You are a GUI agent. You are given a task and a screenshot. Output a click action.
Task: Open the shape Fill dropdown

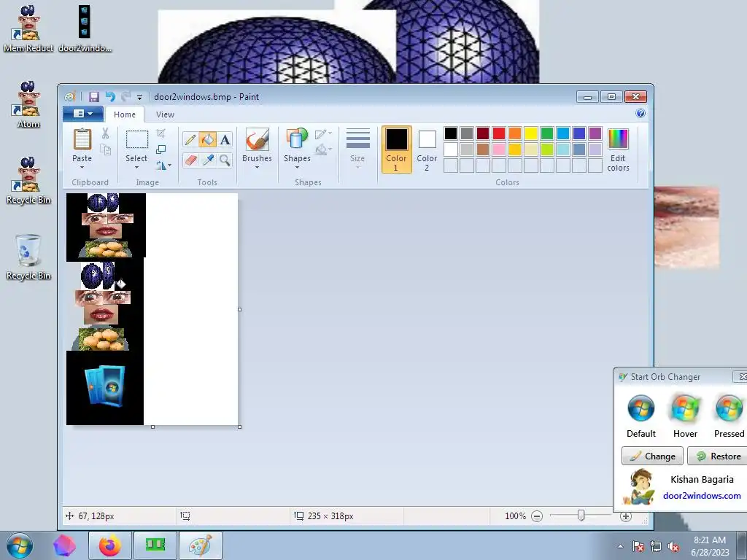click(x=323, y=149)
